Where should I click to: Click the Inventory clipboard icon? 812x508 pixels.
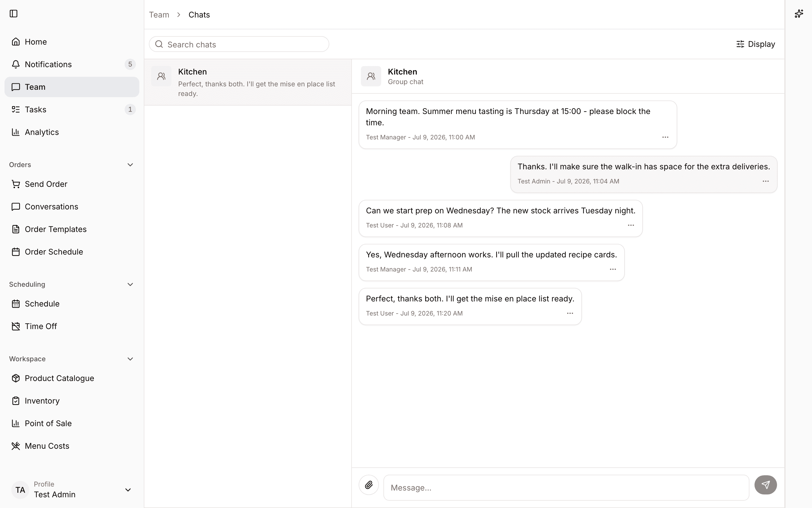[x=16, y=401]
